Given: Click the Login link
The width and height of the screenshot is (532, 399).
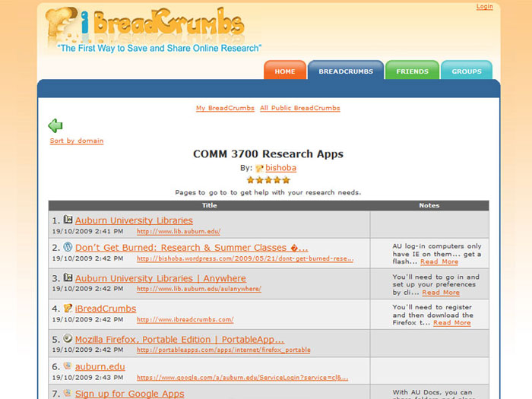Looking at the screenshot, I should pyautogui.click(x=485, y=6).
